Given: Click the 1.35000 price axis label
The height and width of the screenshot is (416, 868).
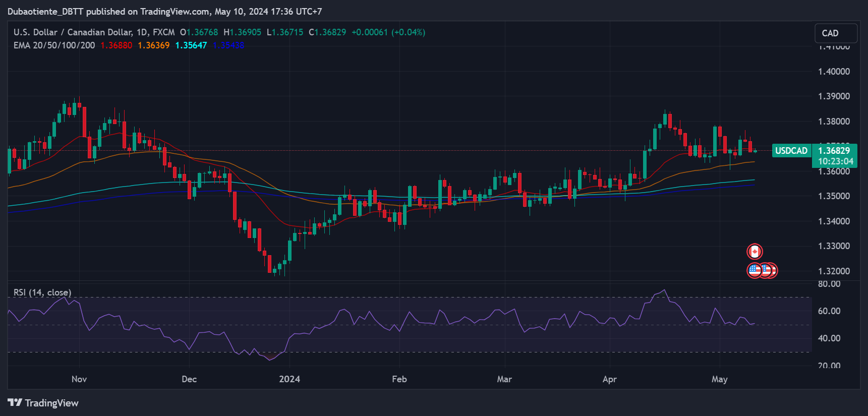Looking at the screenshot, I should pyautogui.click(x=834, y=196).
